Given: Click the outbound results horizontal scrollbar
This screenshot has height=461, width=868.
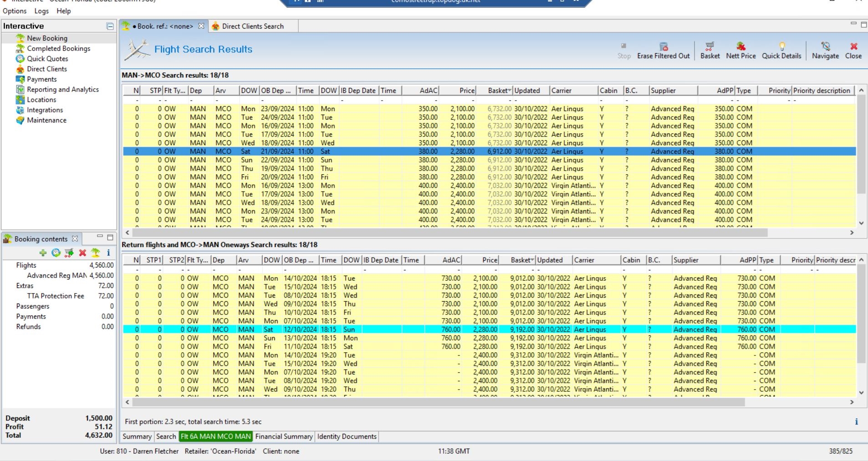Looking at the screenshot, I should pyautogui.click(x=446, y=233).
